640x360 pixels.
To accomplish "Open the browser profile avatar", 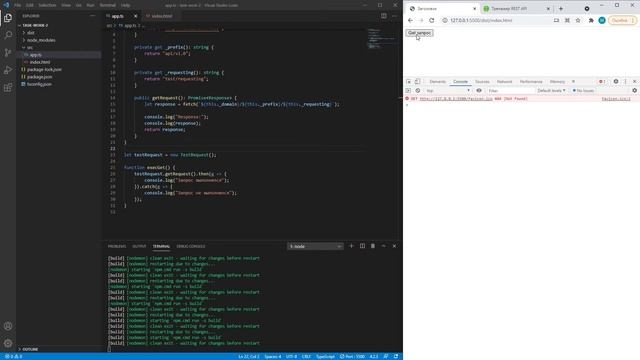I will 602,20.
